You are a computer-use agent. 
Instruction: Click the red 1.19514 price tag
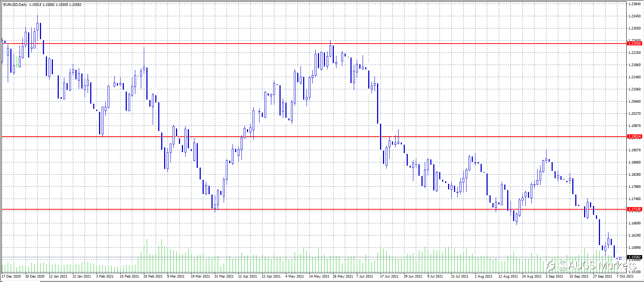click(635, 137)
